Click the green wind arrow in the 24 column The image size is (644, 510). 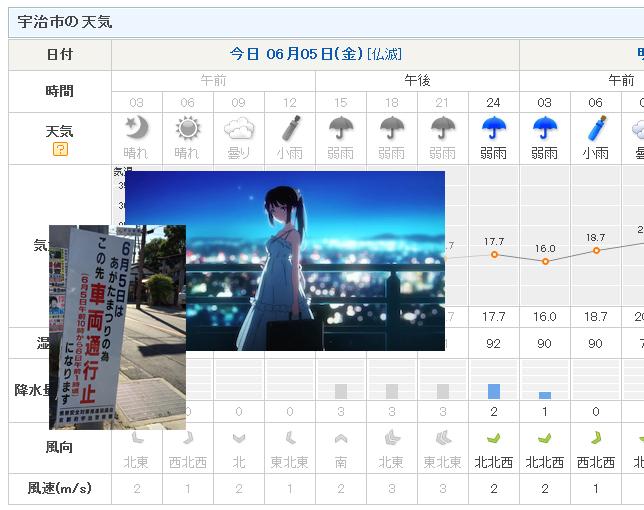click(x=494, y=439)
